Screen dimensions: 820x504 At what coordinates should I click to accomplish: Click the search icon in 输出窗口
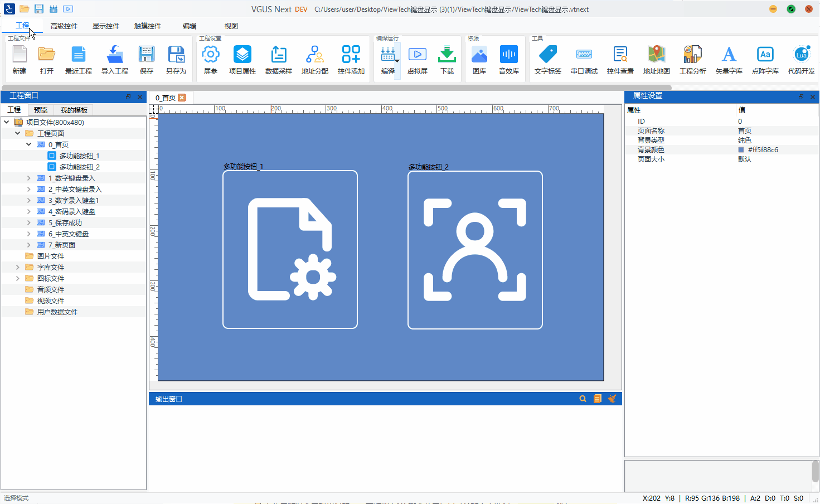coord(583,399)
